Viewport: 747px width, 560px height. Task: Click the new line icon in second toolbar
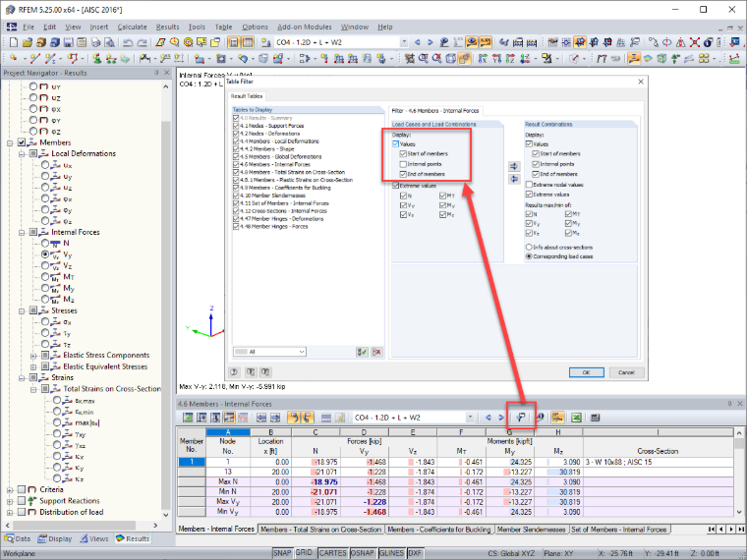pyautogui.click(x=34, y=59)
